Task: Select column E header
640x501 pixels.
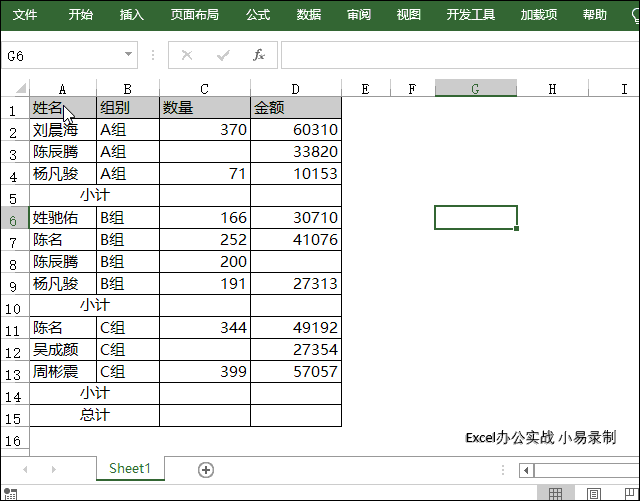Action: click(x=366, y=89)
